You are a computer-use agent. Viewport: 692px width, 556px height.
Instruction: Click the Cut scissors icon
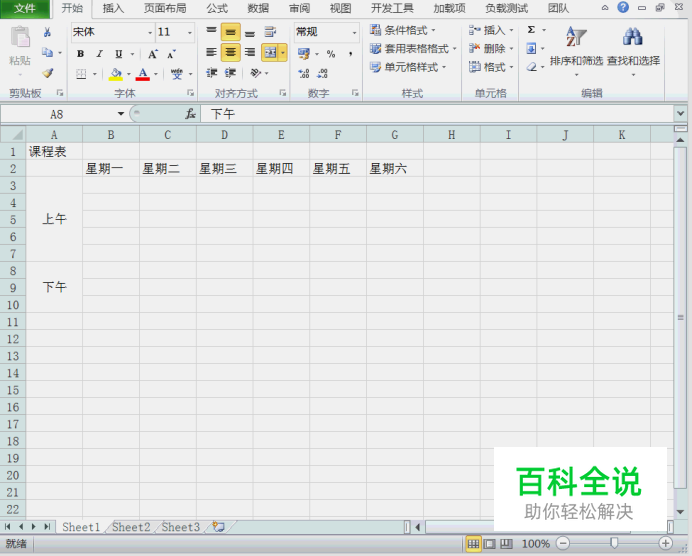click(47, 32)
